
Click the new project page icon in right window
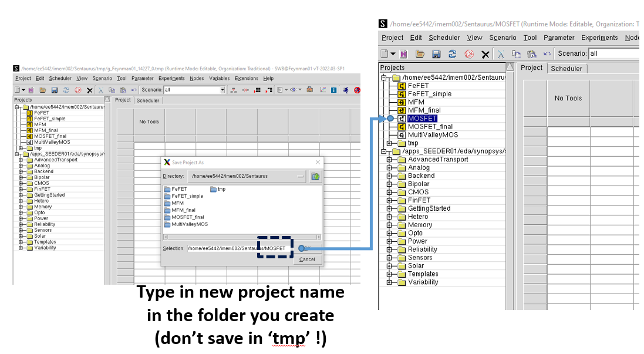[386, 54]
